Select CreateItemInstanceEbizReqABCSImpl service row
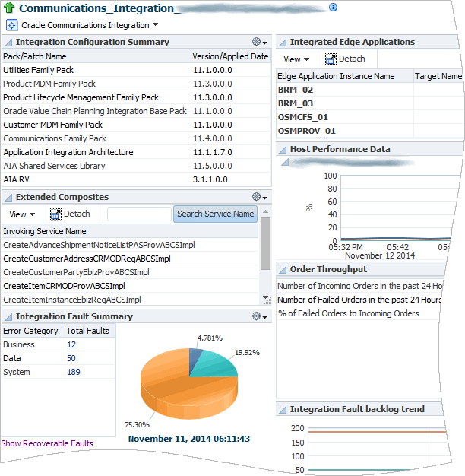The image size is (465, 476). (x=130, y=300)
